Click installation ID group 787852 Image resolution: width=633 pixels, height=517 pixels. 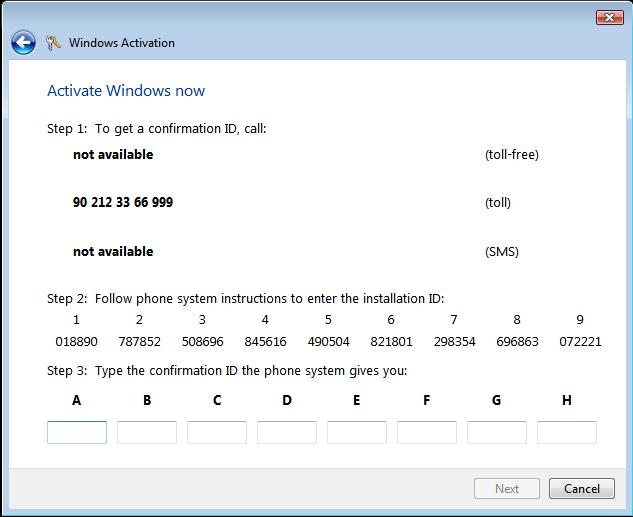139,342
